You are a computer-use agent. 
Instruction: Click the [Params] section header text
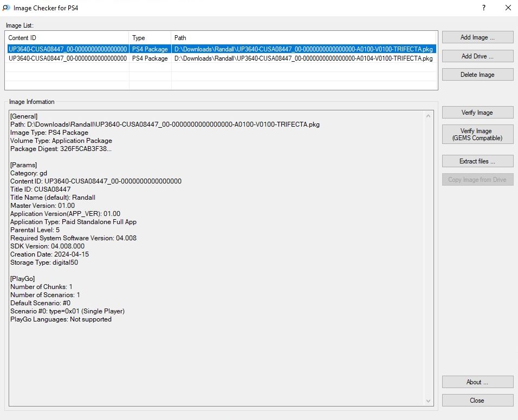[x=23, y=165]
